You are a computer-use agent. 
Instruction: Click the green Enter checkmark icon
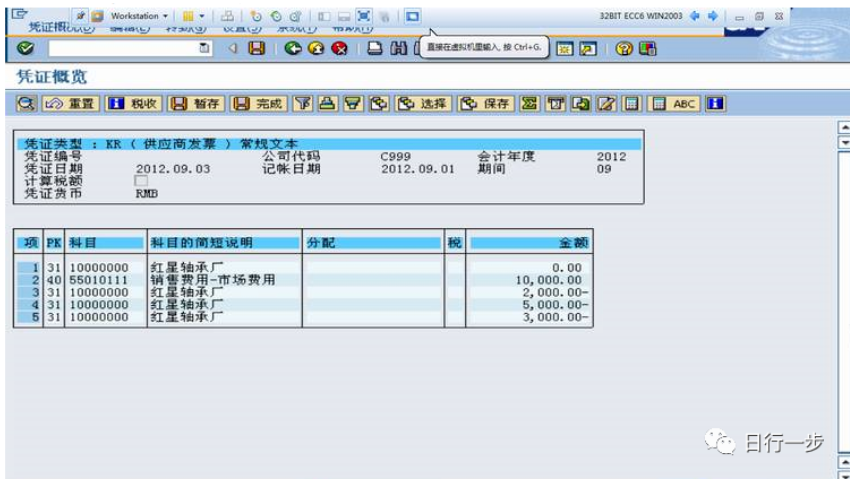pyautogui.click(x=25, y=48)
